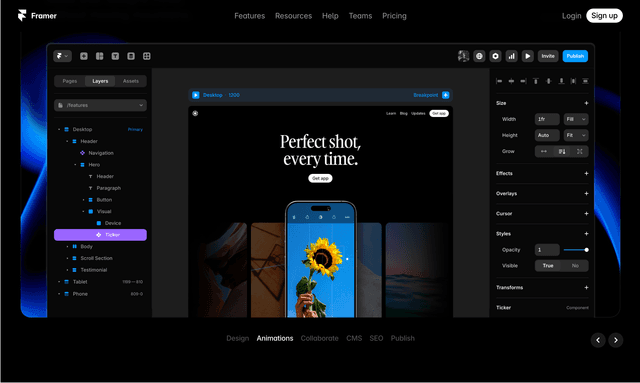Set Visible to True
This screenshot has height=383, width=640.
pyautogui.click(x=548, y=265)
